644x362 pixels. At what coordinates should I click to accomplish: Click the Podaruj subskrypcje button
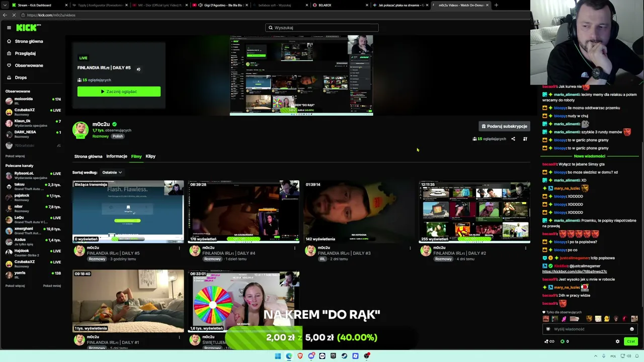(x=504, y=126)
